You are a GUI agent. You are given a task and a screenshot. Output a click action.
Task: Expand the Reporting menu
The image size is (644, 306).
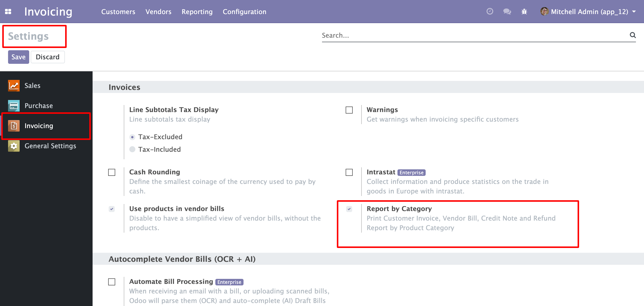coord(197,12)
